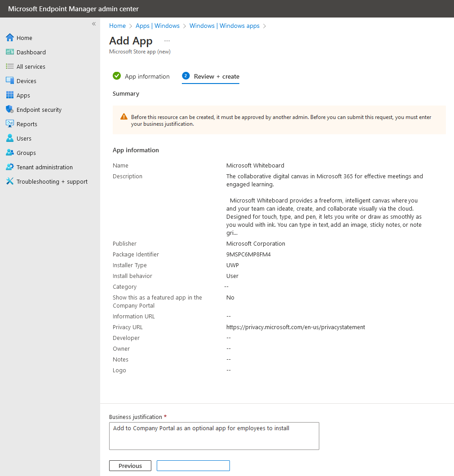This screenshot has height=476, width=454.
Task: Click the Home breadcrumb link
Action: (117, 26)
